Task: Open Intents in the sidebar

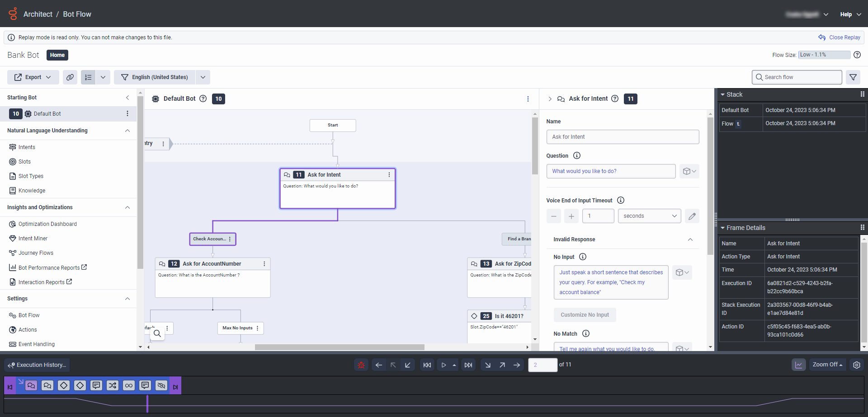Action: [27, 147]
